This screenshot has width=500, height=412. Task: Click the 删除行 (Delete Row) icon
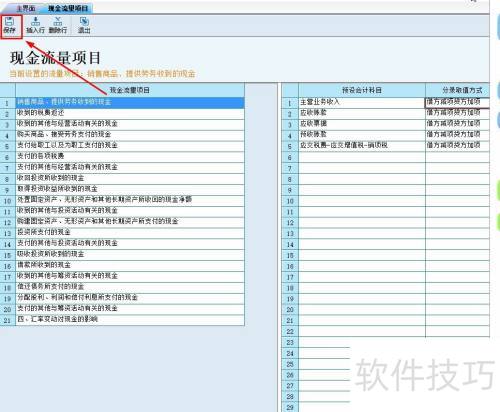click(x=58, y=26)
